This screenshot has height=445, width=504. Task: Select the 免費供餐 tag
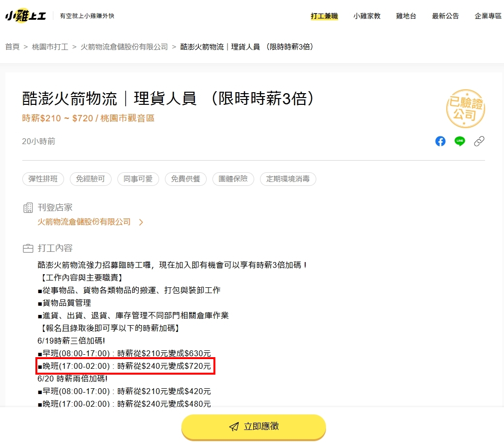click(186, 179)
